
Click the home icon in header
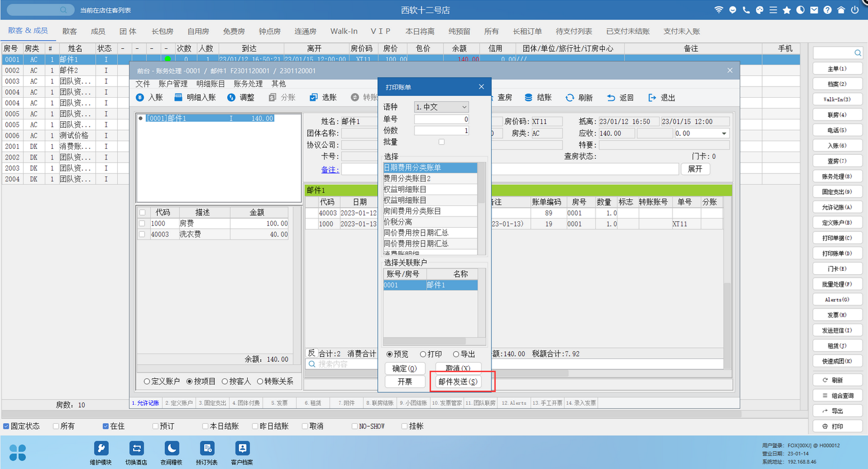tap(841, 10)
